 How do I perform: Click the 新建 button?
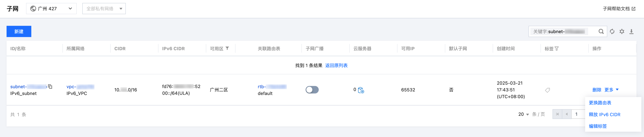[x=19, y=31]
